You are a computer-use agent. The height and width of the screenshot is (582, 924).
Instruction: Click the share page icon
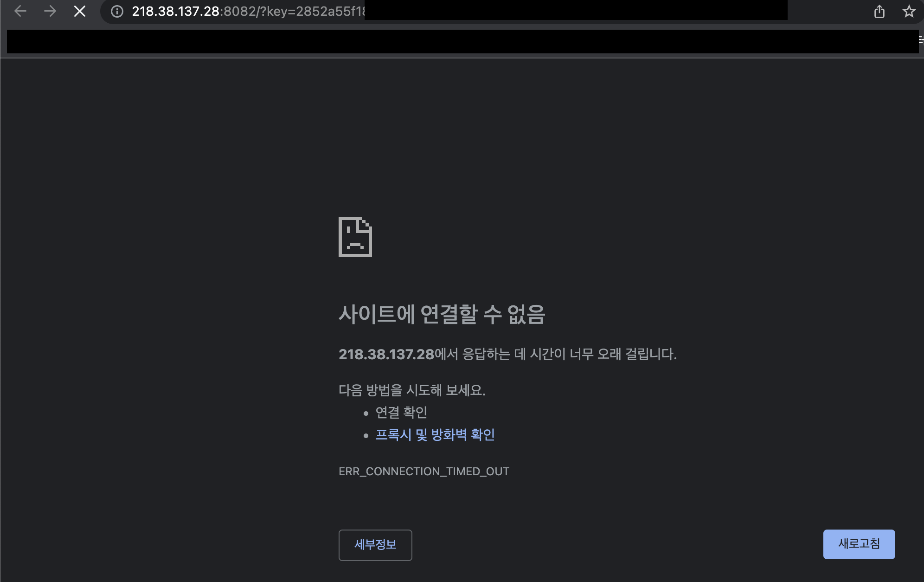click(x=879, y=11)
